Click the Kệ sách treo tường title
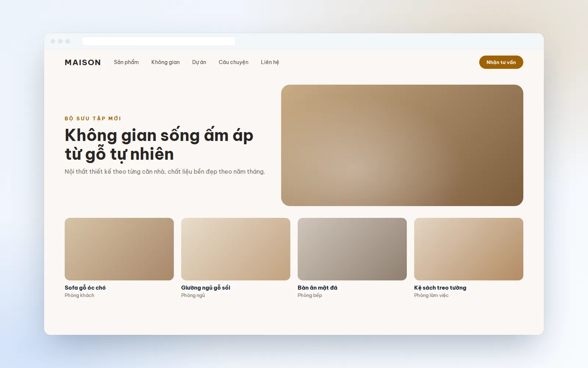This screenshot has height=368, width=588. 440,288
